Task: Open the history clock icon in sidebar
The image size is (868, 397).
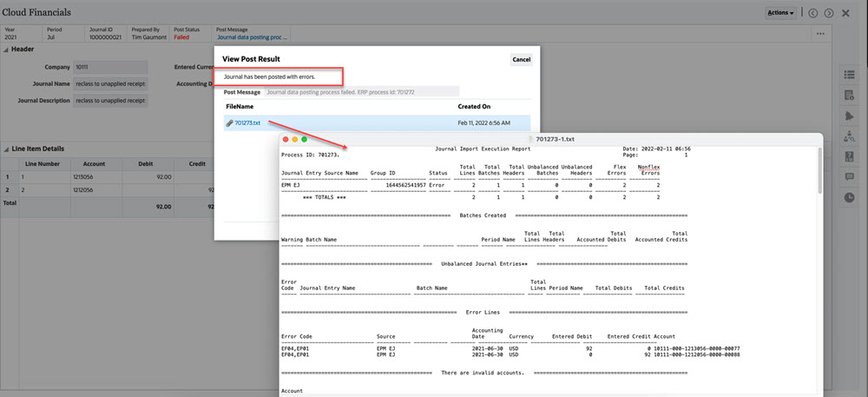Action: [x=849, y=197]
